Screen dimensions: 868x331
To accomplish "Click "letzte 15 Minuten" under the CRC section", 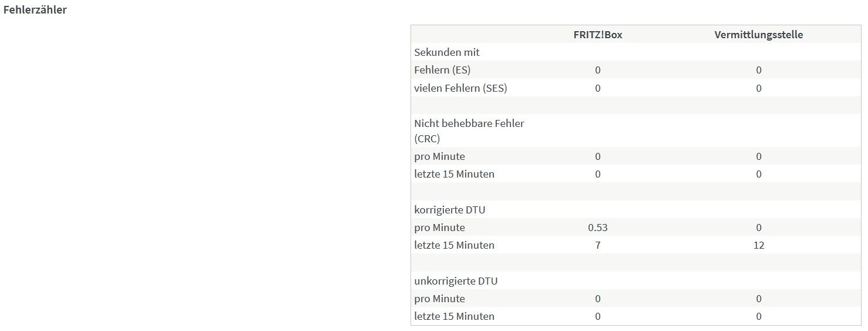I will pyautogui.click(x=454, y=174).
